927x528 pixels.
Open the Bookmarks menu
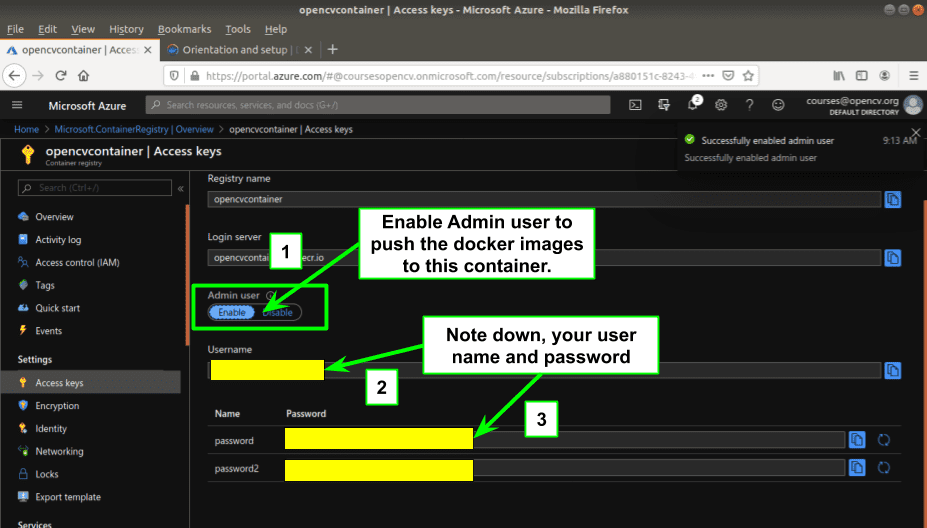[184, 29]
